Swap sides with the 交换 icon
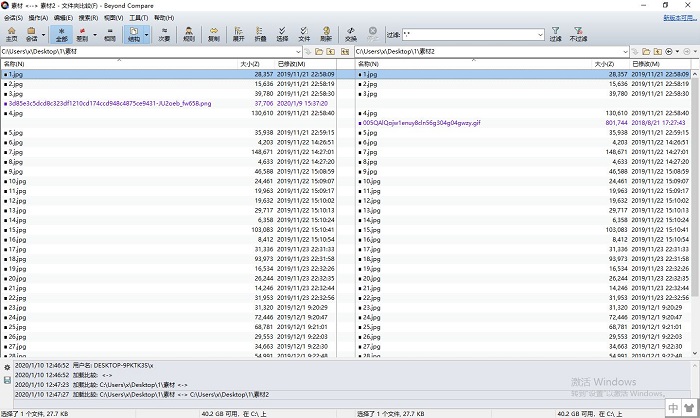Screen dimensions: 700x418 [x=351, y=34]
